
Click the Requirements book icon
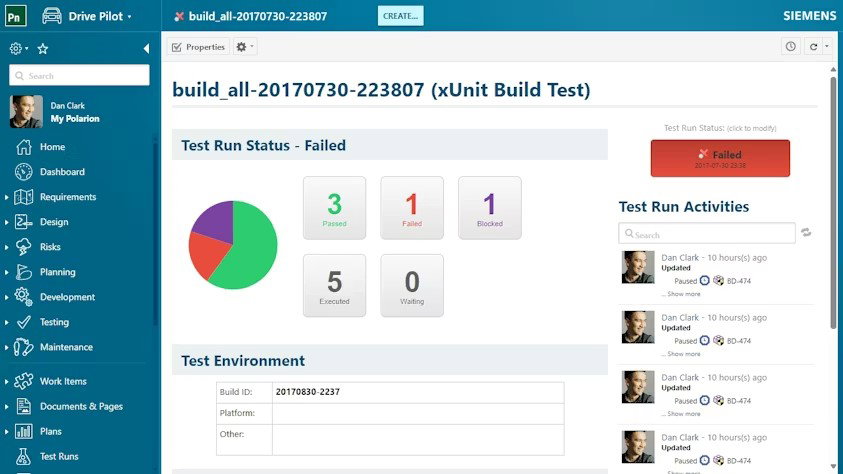(24, 197)
